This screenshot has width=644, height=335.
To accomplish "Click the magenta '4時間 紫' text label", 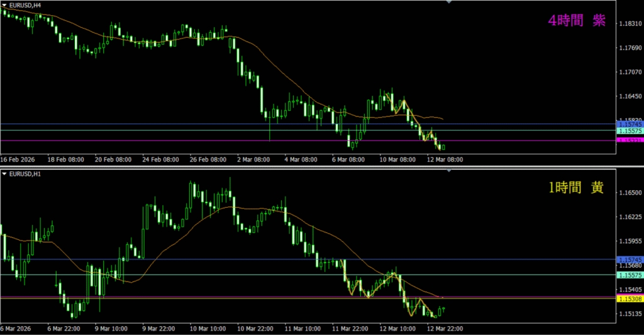I will click(576, 21).
